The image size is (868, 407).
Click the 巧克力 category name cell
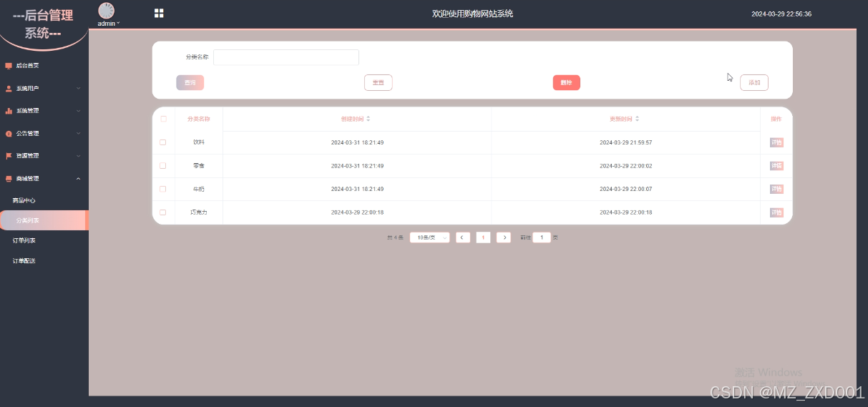(198, 212)
